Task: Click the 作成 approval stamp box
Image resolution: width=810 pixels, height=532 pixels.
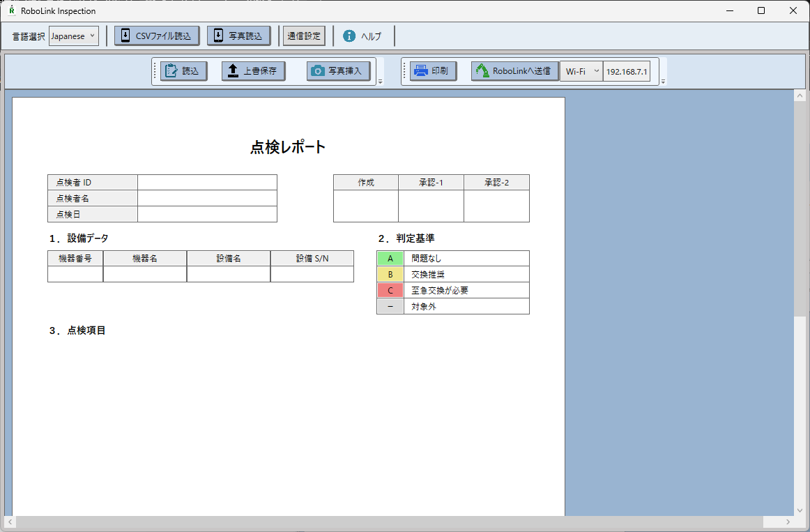Action: (x=366, y=206)
